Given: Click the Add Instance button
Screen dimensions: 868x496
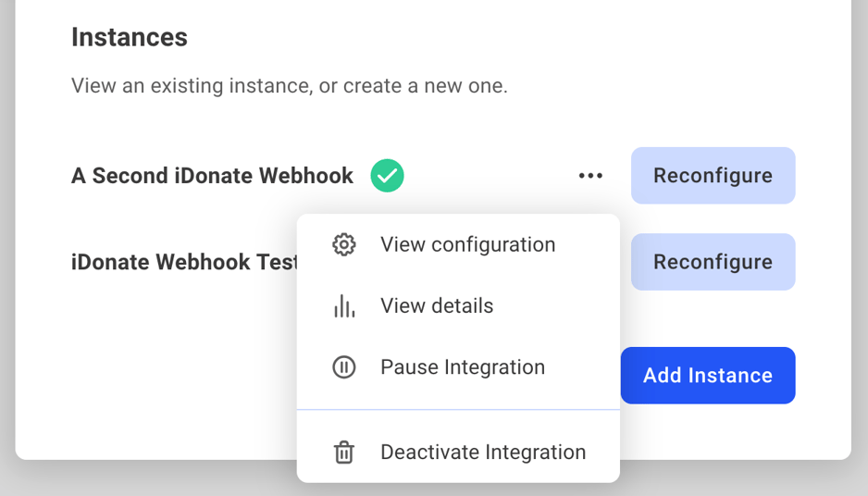Looking at the screenshot, I should click(708, 376).
